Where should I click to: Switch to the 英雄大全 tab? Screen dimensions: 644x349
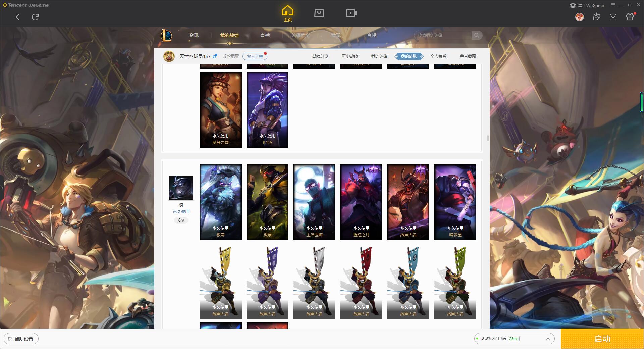[x=301, y=35]
